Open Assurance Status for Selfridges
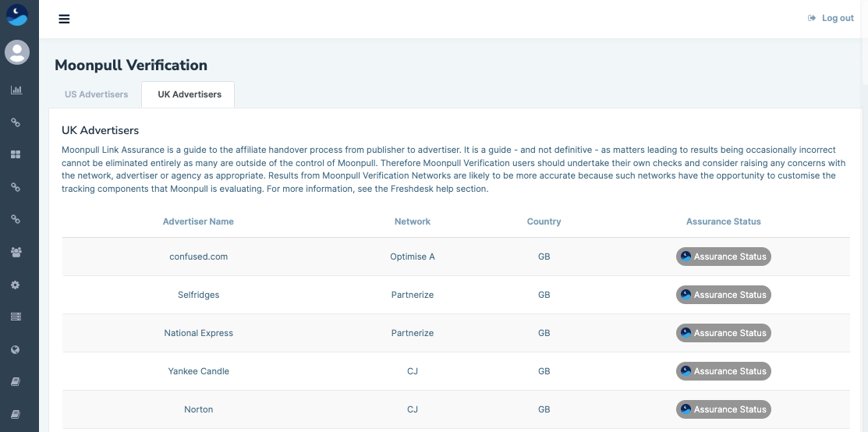868x432 pixels. (x=723, y=295)
